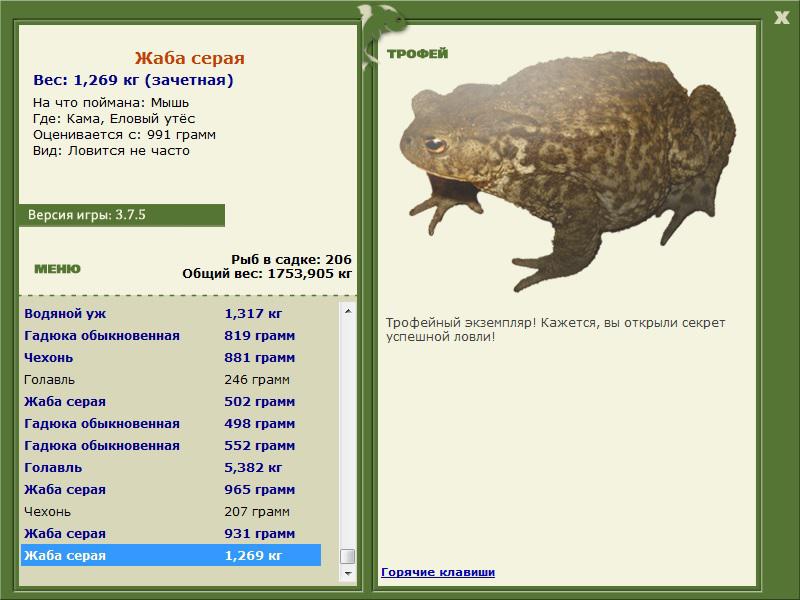The image size is (800, 600).
Task: Select Гадюка обыкновенная 819 грамм entry
Action: (171, 336)
